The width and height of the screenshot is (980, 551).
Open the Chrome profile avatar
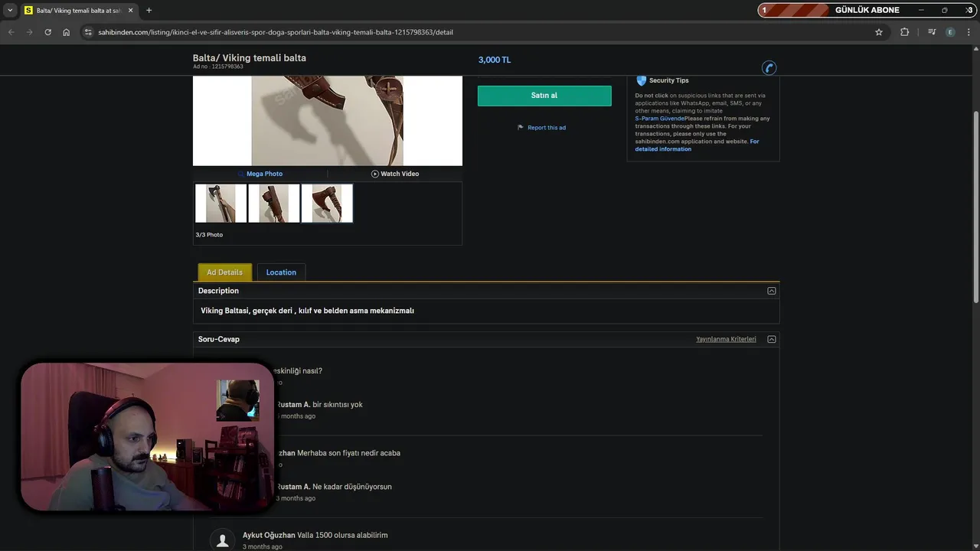[x=951, y=32]
